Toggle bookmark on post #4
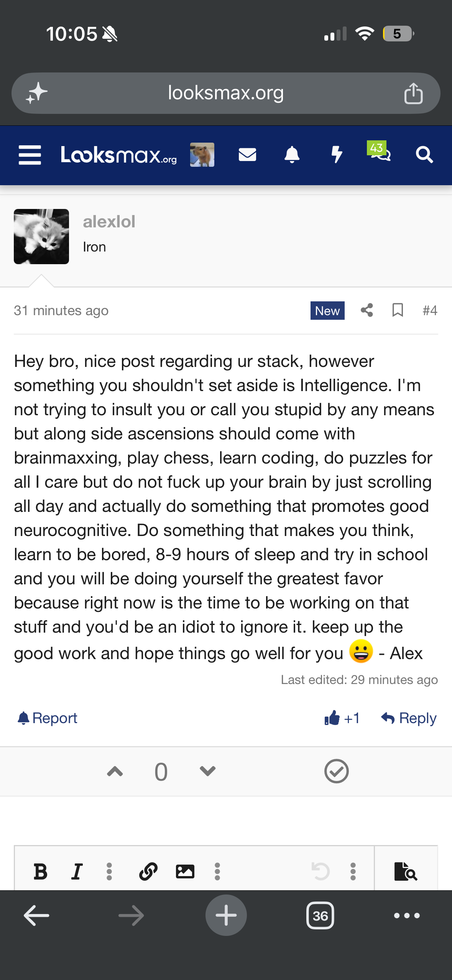Screen dimensions: 452x980 (398, 310)
